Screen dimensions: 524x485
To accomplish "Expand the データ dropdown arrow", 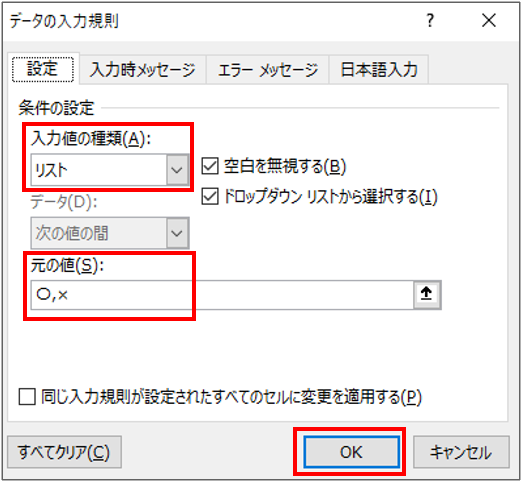I will [x=177, y=233].
